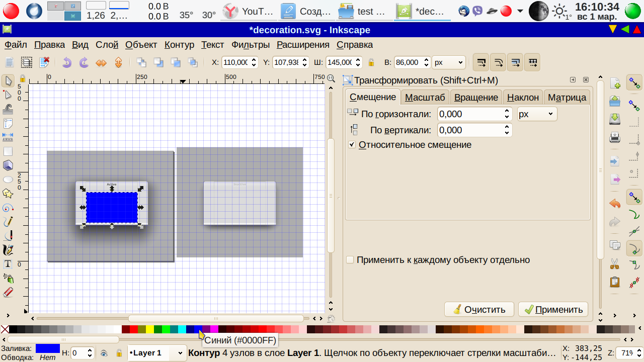Select the Rectangle tool
The width and height of the screenshot is (644, 362).
click(x=8, y=151)
